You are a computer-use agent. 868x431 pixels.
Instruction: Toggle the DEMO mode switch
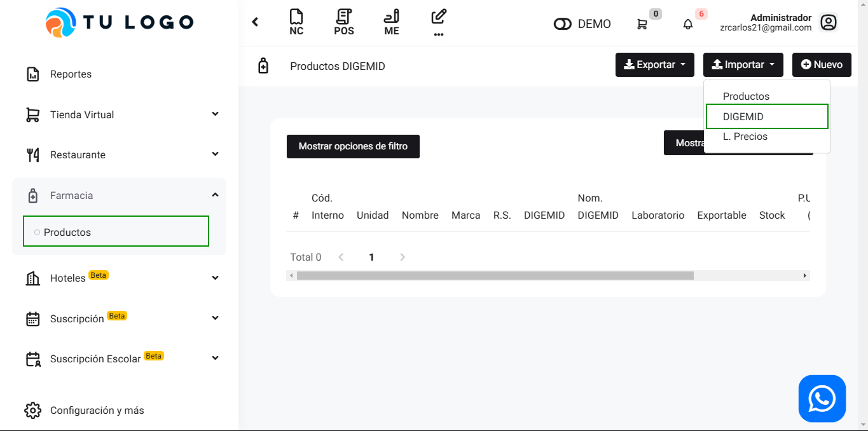coord(563,24)
